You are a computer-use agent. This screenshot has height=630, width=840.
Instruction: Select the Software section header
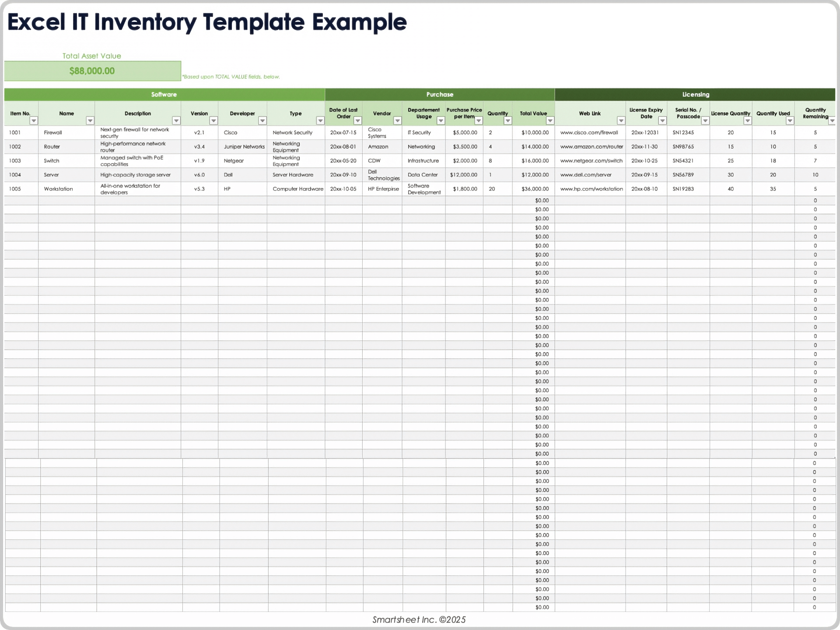pos(164,94)
